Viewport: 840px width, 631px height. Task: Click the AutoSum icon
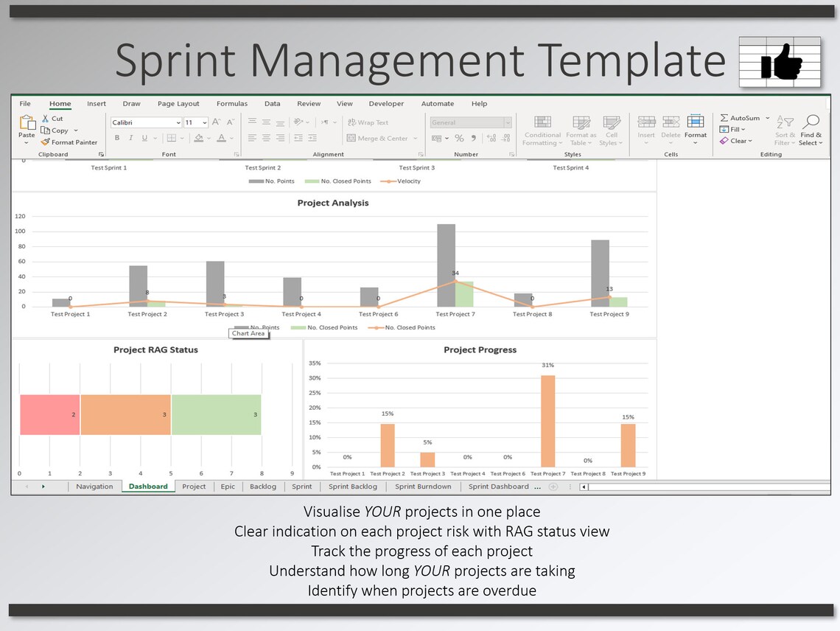click(725, 118)
